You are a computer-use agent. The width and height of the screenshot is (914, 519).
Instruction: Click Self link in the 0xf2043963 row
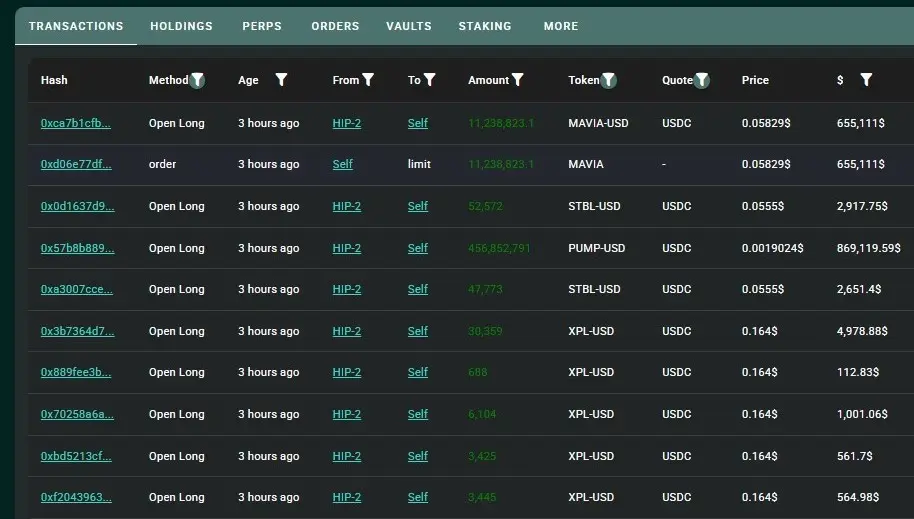pos(418,497)
